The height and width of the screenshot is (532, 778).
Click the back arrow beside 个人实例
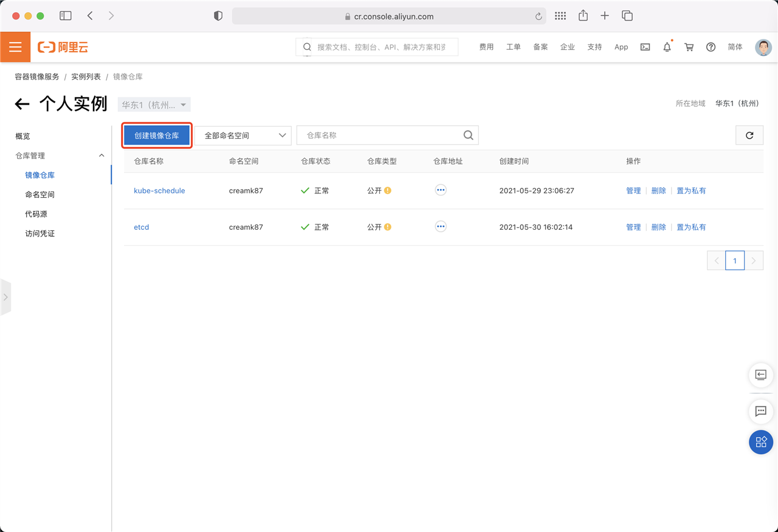click(x=22, y=104)
